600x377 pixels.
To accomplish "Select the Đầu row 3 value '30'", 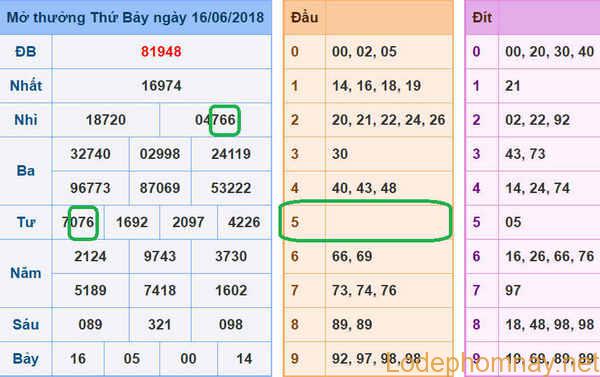I will tap(340, 154).
